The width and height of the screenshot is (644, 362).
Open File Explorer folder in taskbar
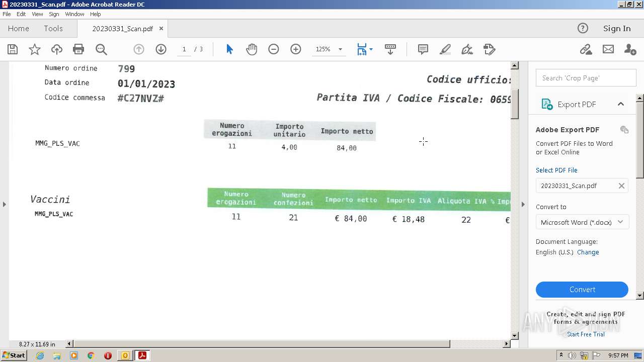(x=57, y=355)
